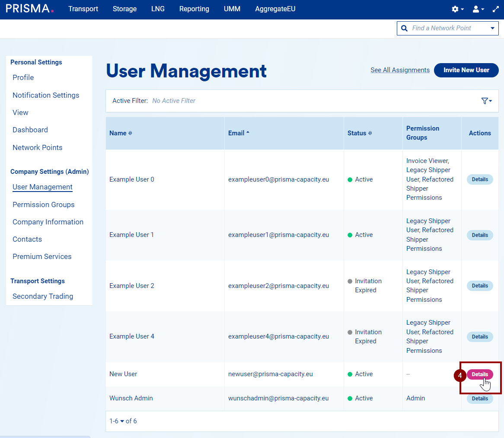The image size is (504, 438).
Task: Expand the Find a Network Point dropdown
Action: [x=492, y=28]
